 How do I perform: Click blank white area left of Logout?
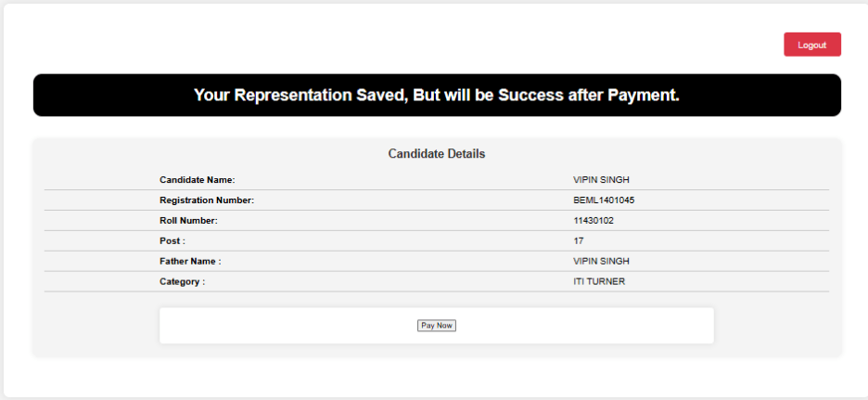[x=464, y=42]
